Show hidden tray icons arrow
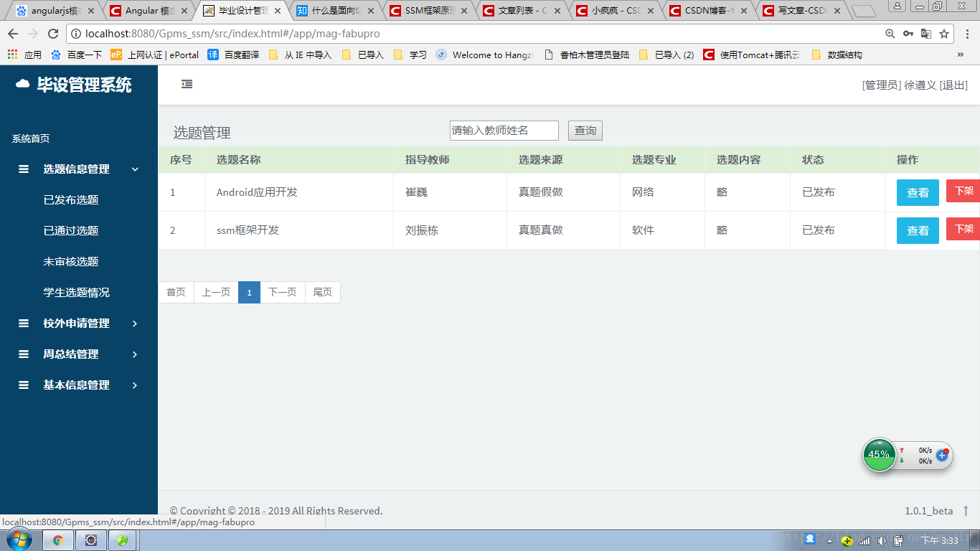Image resolution: width=980 pixels, height=551 pixels. pos(829,540)
